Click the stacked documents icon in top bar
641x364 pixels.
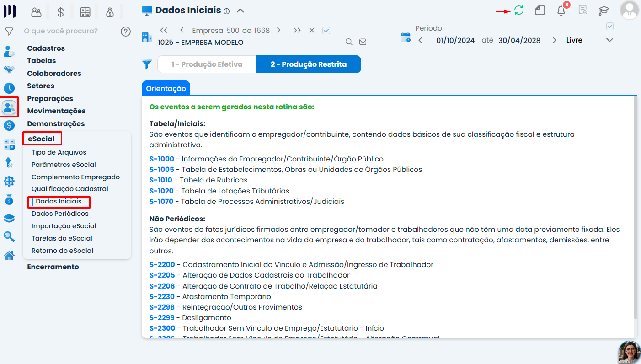[540, 10]
